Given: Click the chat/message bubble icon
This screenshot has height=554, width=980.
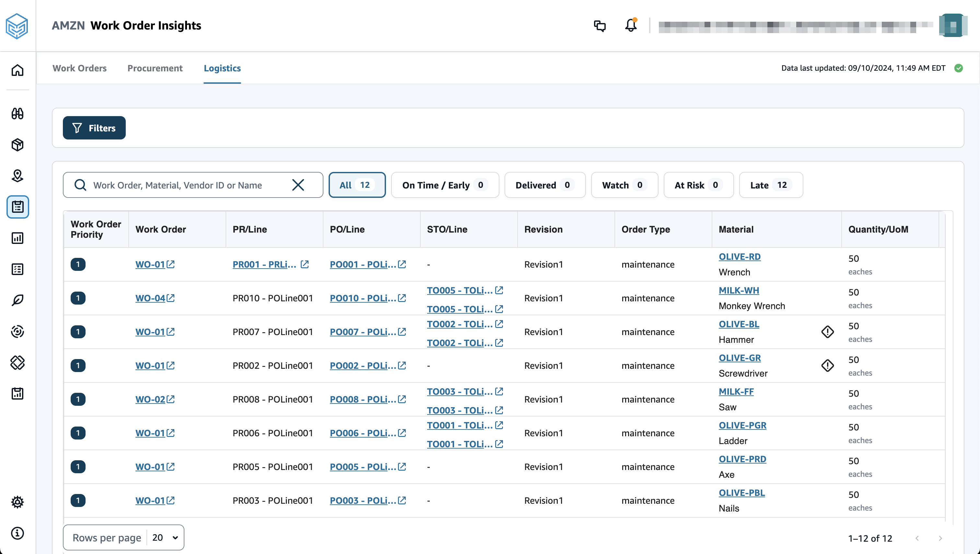Looking at the screenshot, I should pos(600,26).
